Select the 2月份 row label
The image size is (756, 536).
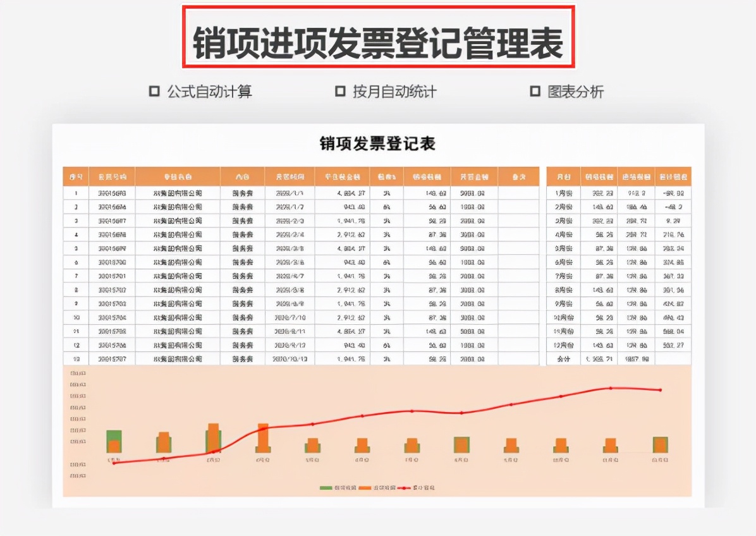[x=564, y=207]
